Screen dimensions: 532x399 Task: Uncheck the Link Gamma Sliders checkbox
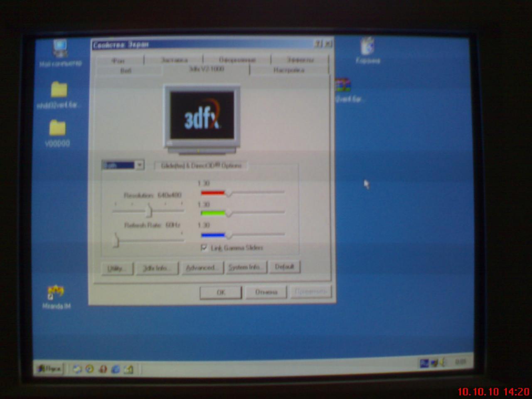point(204,248)
